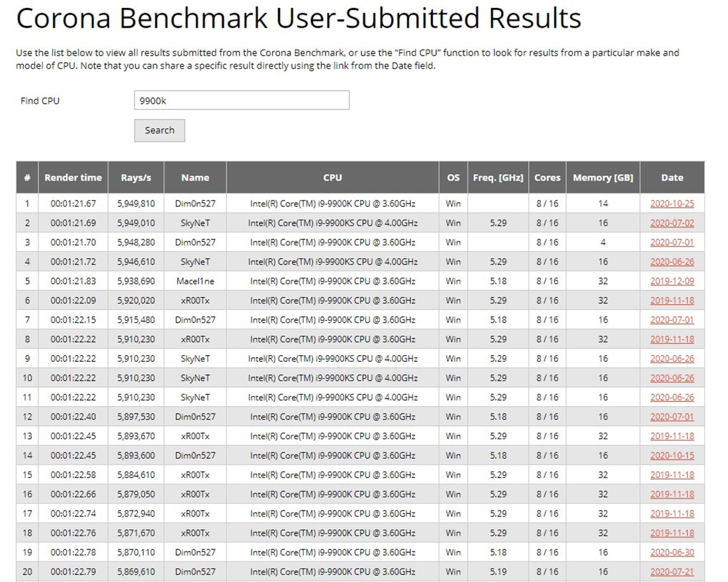Click the Cores column header
Screen dimensions: 728x582
547,177
